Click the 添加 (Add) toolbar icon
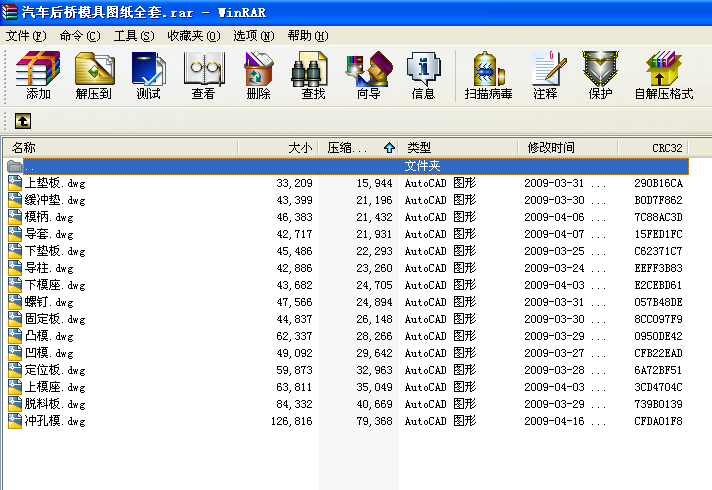 38,75
